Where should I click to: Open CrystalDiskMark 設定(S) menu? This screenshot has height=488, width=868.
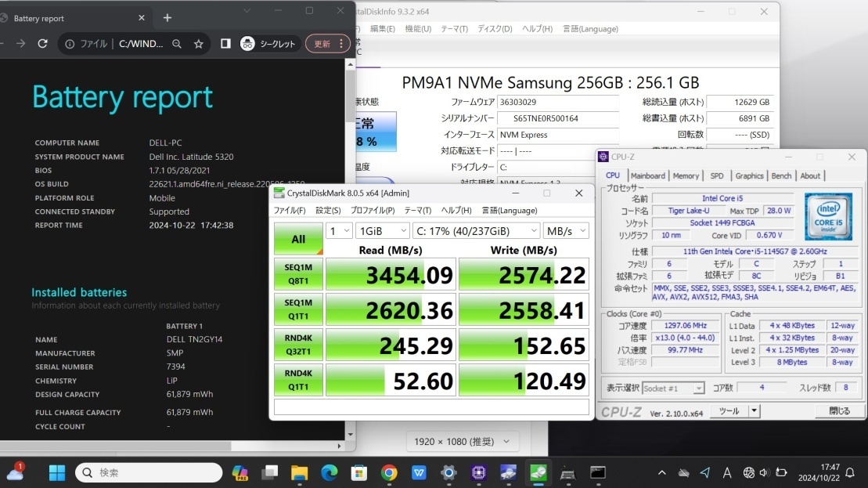click(x=328, y=210)
